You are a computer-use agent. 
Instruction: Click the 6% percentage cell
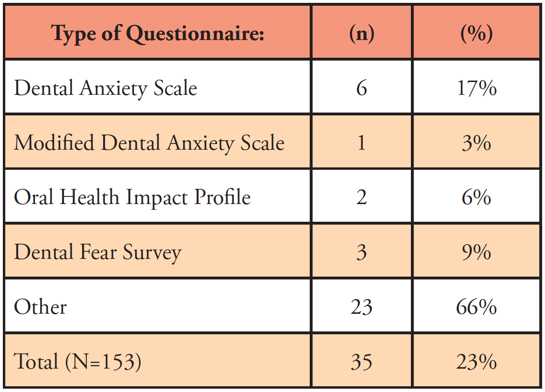click(477, 197)
